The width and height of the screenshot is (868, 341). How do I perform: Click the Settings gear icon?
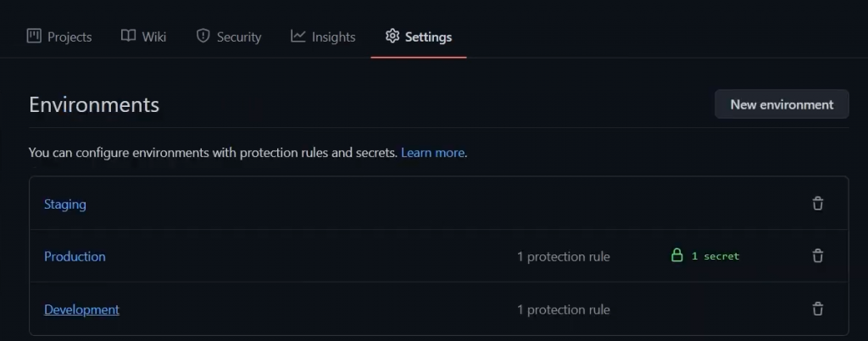click(392, 36)
